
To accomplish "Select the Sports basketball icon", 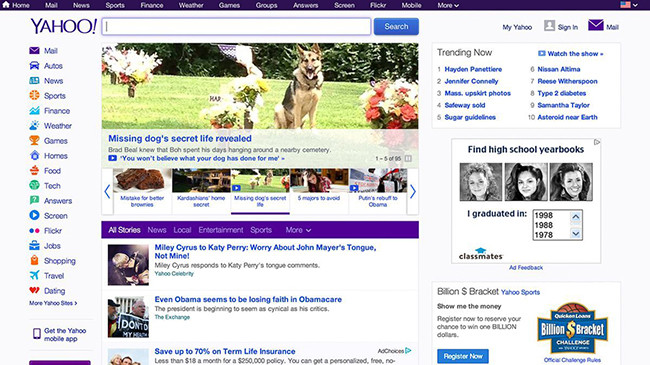I will coord(34,95).
